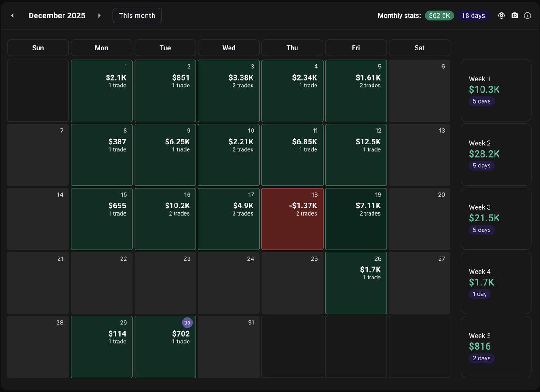Open today's cell showing $702
The height and width of the screenshot is (392, 540).
(x=165, y=347)
